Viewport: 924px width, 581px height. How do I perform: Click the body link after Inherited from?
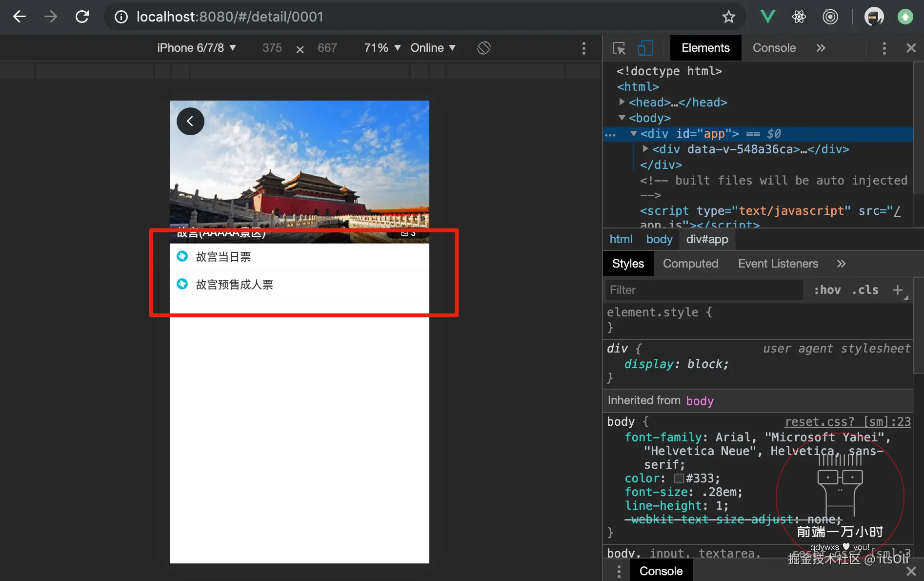(x=700, y=401)
